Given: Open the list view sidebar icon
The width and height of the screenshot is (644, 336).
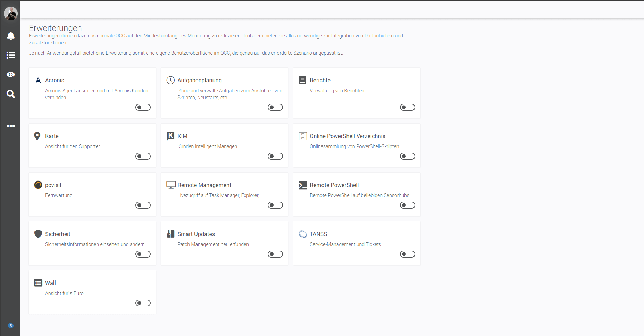Looking at the screenshot, I should [11, 55].
